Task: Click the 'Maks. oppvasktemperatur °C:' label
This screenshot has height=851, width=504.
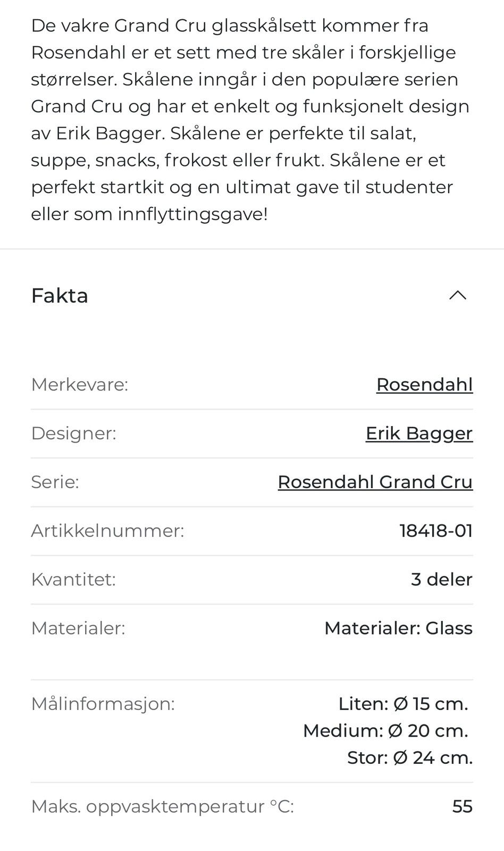Action: (162, 806)
